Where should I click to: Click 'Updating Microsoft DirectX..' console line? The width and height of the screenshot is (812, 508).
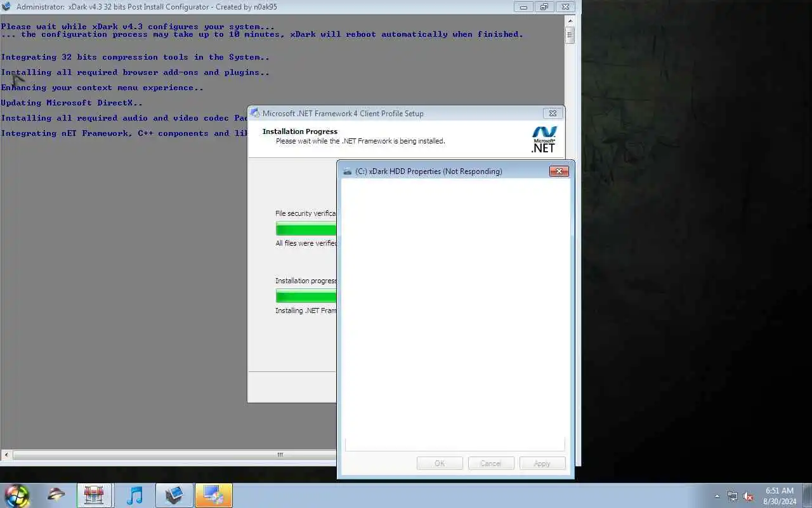coord(72,103)
